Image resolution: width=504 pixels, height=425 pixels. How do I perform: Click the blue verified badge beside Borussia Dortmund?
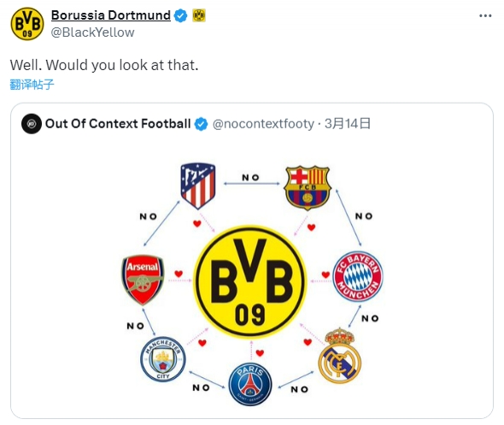point(180,15)
